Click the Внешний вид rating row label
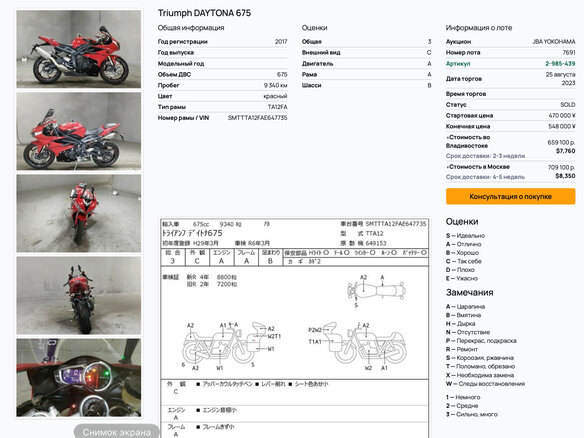 (321, 53)
